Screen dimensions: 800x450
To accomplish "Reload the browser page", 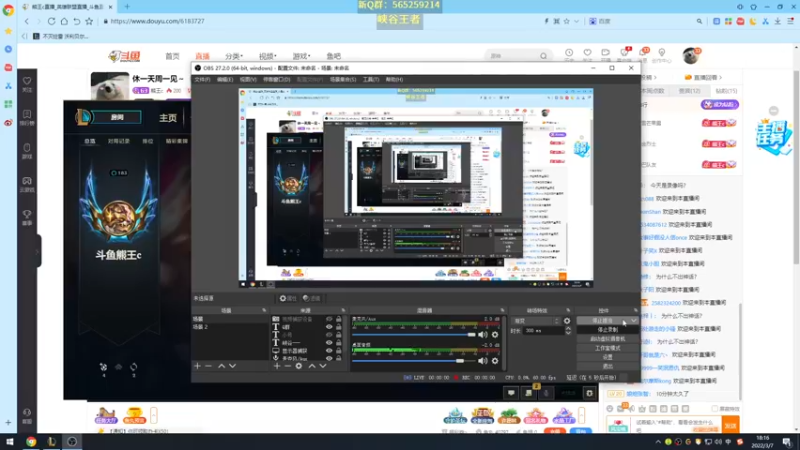I will pyautogui.click(x=52, y=21).
